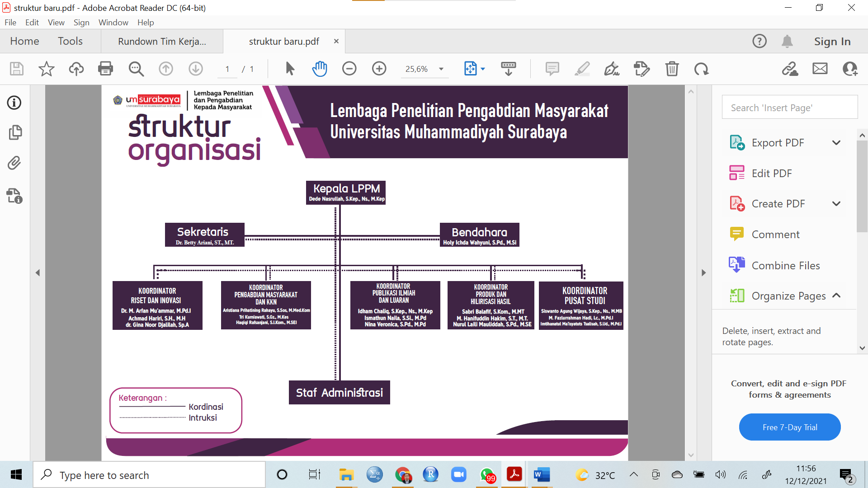Screen dimensions: 868x488
Task: Open the Window menu
Action: click(113, 22)
